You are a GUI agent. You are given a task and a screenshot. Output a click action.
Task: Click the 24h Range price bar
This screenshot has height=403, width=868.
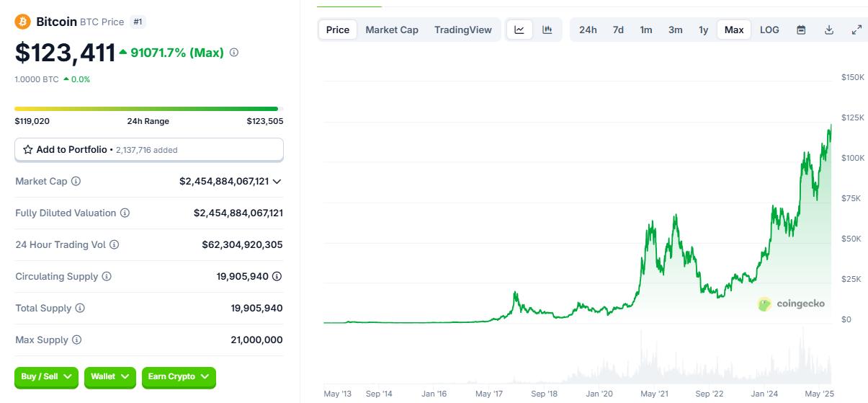146,109
